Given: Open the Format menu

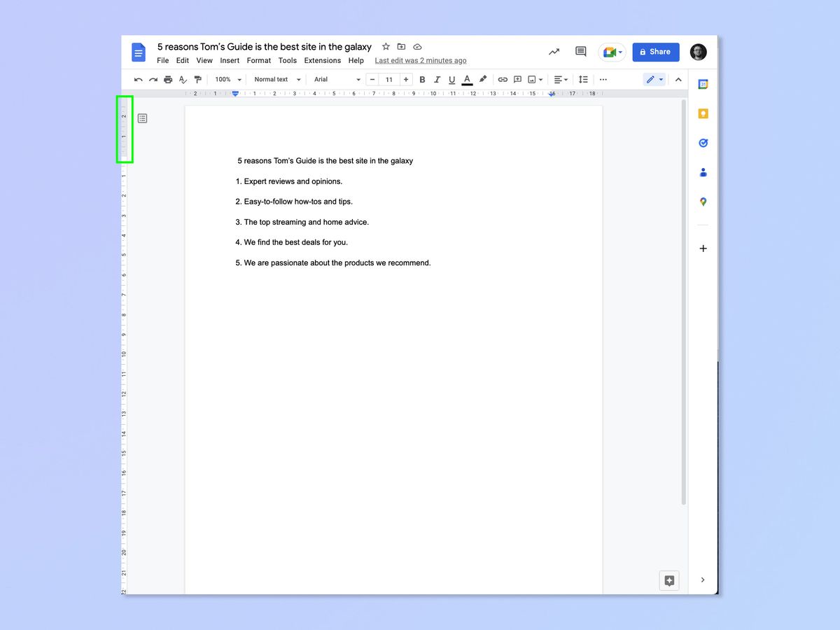Looking at the screenshot, I should click(x=258, y=60).
